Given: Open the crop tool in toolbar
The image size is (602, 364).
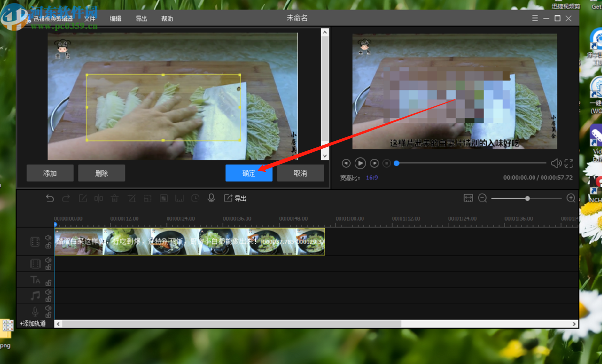Looking at the screenshot, I should coord(131,198).
